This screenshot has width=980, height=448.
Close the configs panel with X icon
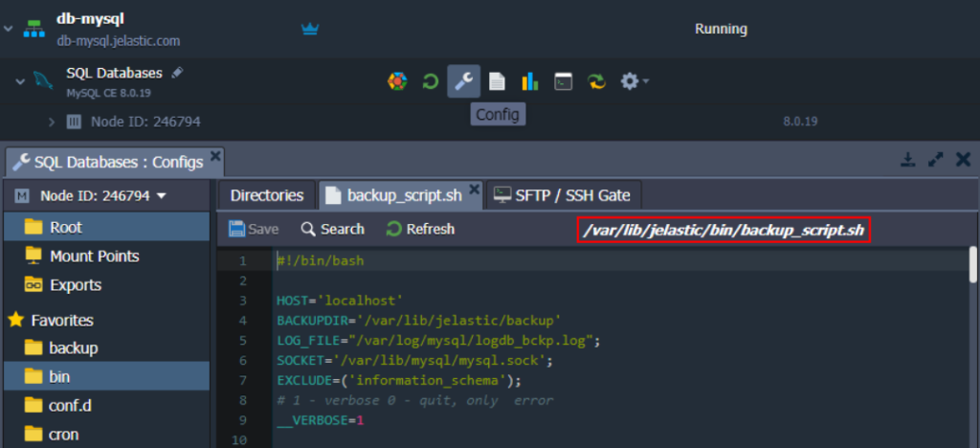pyautogui.click(x=963, y=160)
